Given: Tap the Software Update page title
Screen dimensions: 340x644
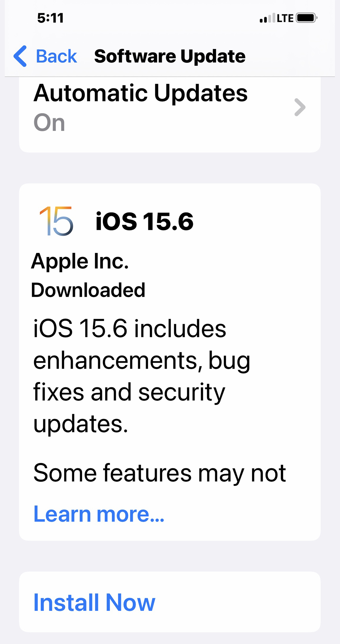Looking at the screenshot, I should coord(170,56).
